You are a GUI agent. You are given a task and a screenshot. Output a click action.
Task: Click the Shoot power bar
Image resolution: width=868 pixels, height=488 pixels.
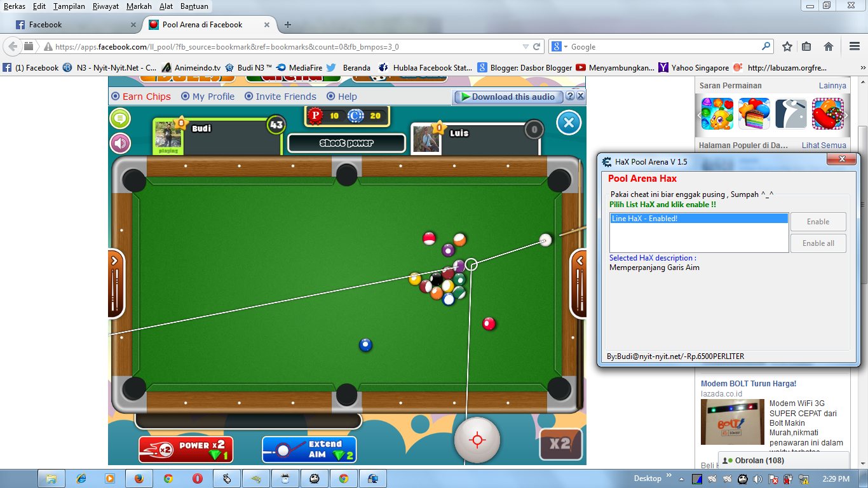tap(346, 144)
